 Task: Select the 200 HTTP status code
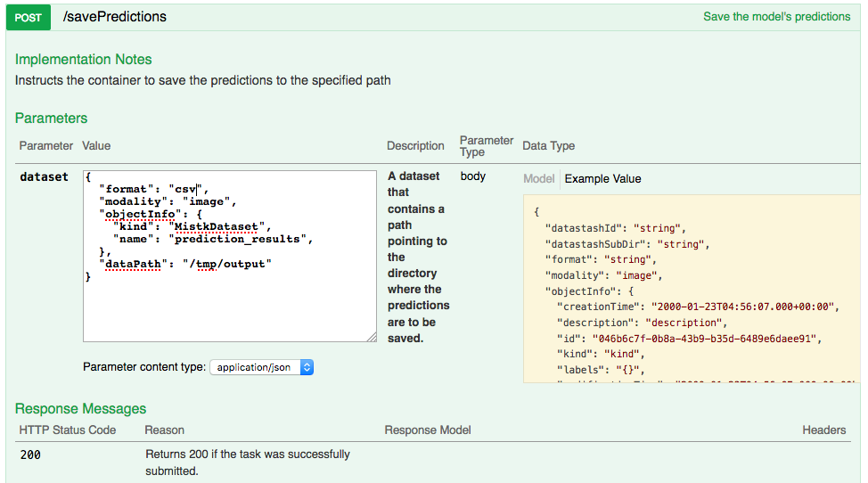coord(29,454)
